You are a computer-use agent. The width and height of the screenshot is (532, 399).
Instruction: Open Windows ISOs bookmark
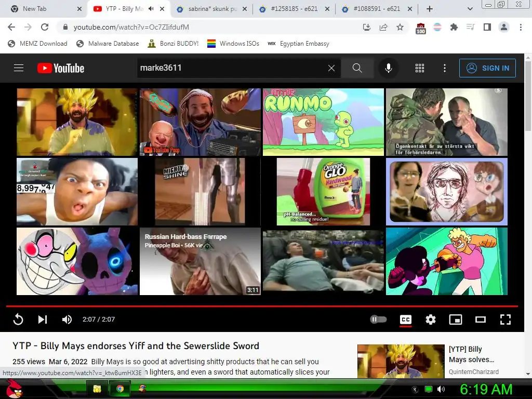[x=233, y=44]
